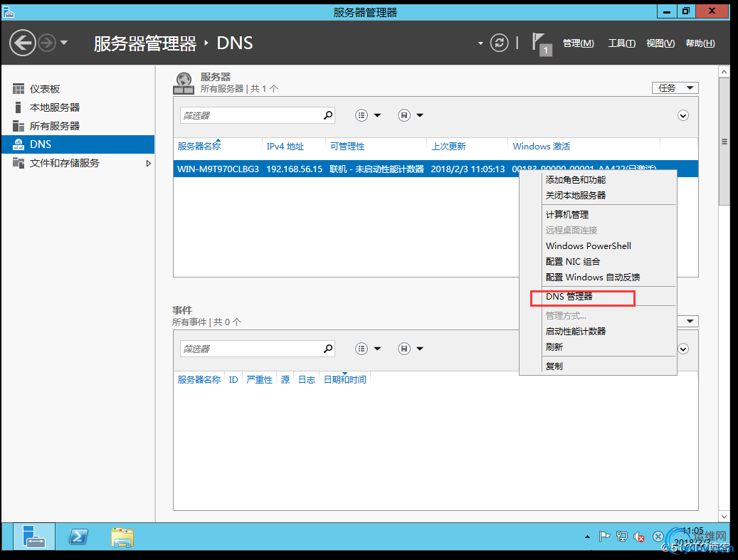Choose 启动性能计数器 from context menu
This screenshot has height=560, width=738.
pyautogui.click(x=598, y=332)
